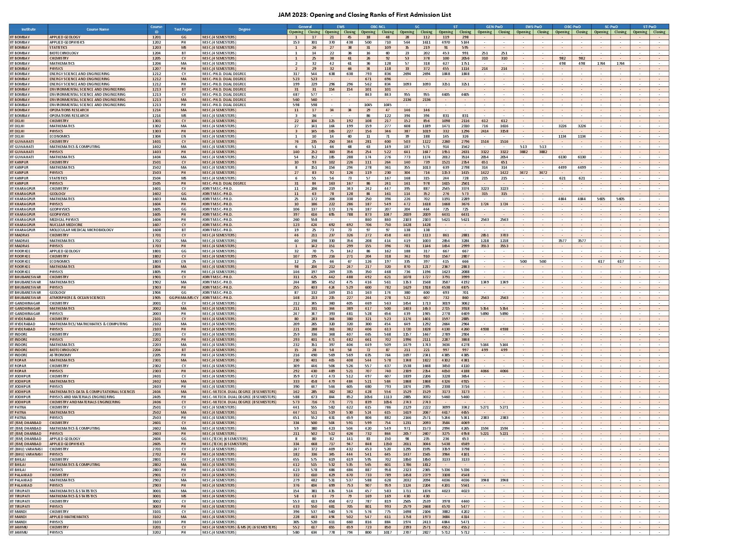Click the 'SC-PwD' category header
The height and width of the screenshot is (547, 756).
611,27
